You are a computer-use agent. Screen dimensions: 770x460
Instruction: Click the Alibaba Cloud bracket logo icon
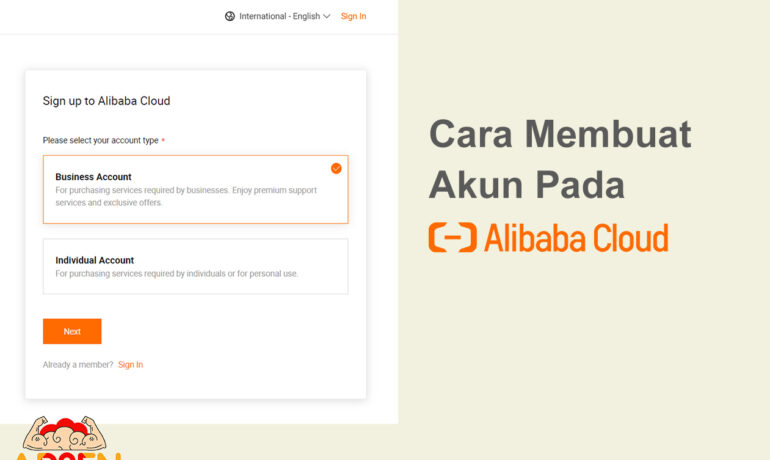pyautogui.click(x=452, y=238)
